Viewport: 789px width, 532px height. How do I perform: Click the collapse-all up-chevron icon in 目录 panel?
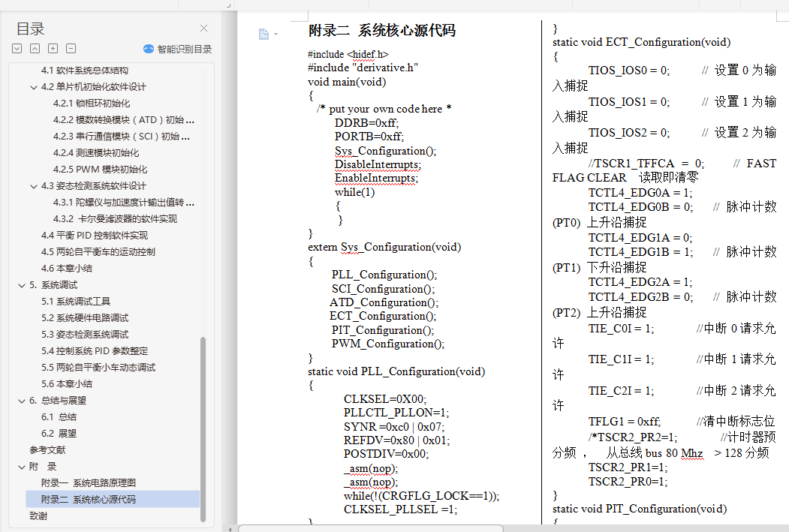tap(35, 49)
